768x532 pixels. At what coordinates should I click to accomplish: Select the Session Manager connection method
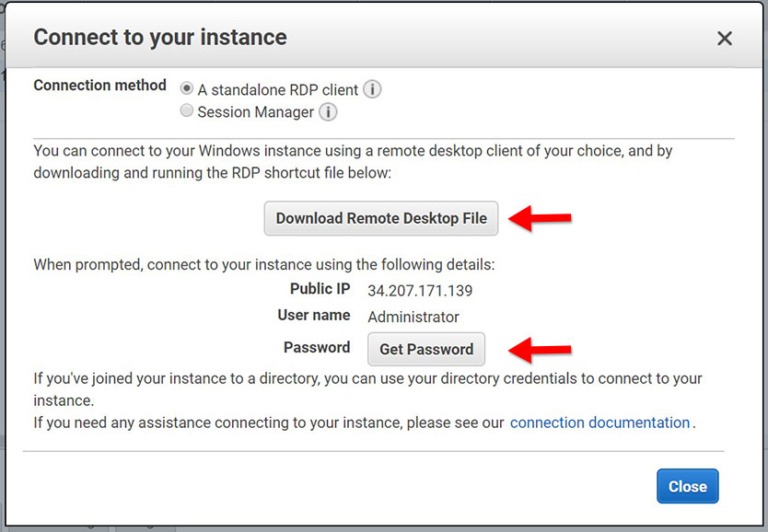point(187,110)
